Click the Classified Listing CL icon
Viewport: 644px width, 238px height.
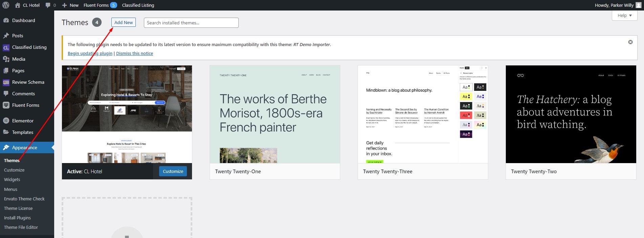pos(6,47)
